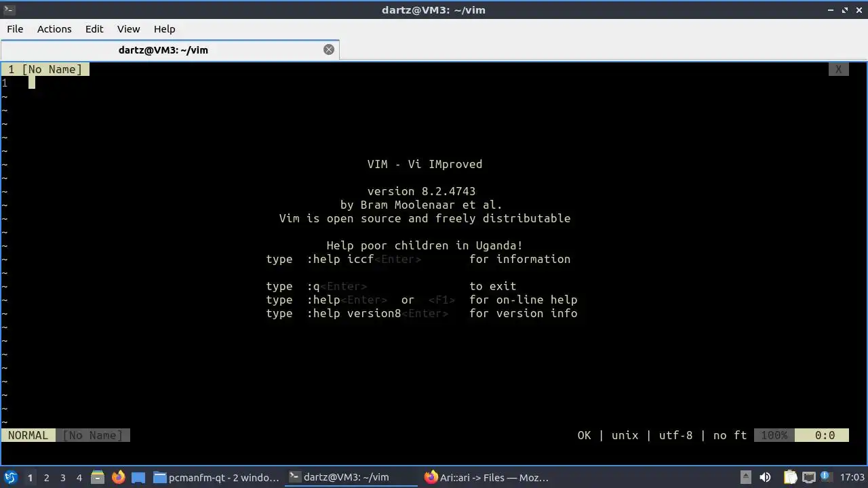Click 'for on-line help' text
Viewport: 868px width, 488px height.
pyautogui.click(x=523, y=300)
